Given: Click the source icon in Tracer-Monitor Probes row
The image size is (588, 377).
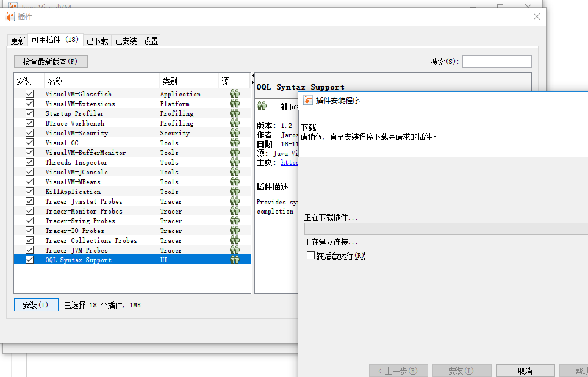Looking at the screenshot, I should pos(235,211).
